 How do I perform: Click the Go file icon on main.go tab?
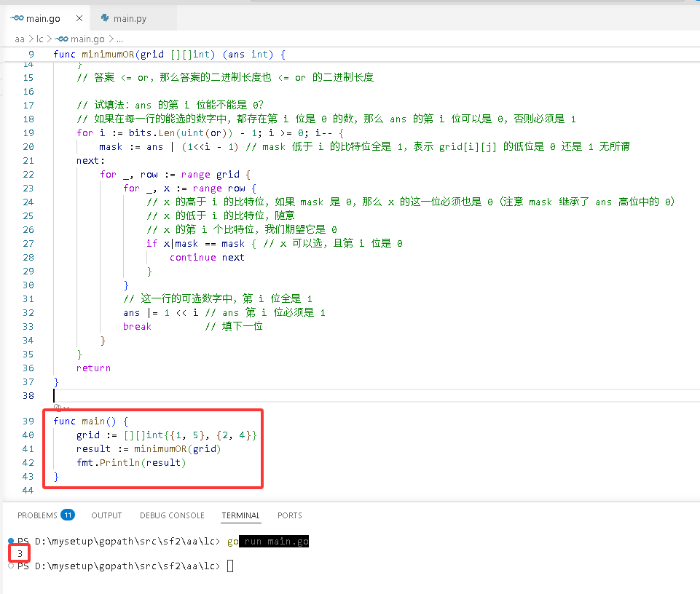pos(17,18)
